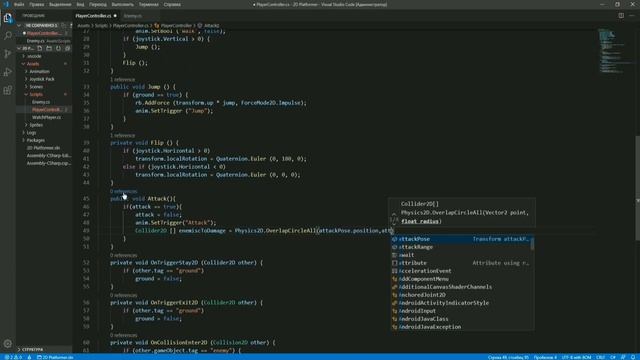Click the feedback icon in status bar

[623, 357]
